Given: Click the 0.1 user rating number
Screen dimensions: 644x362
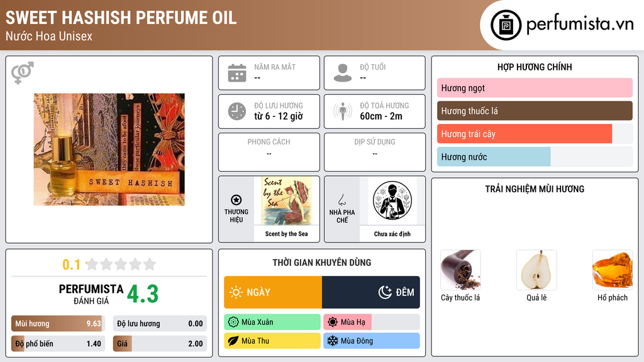Looking at the screenshot, I should coord(72,265).
